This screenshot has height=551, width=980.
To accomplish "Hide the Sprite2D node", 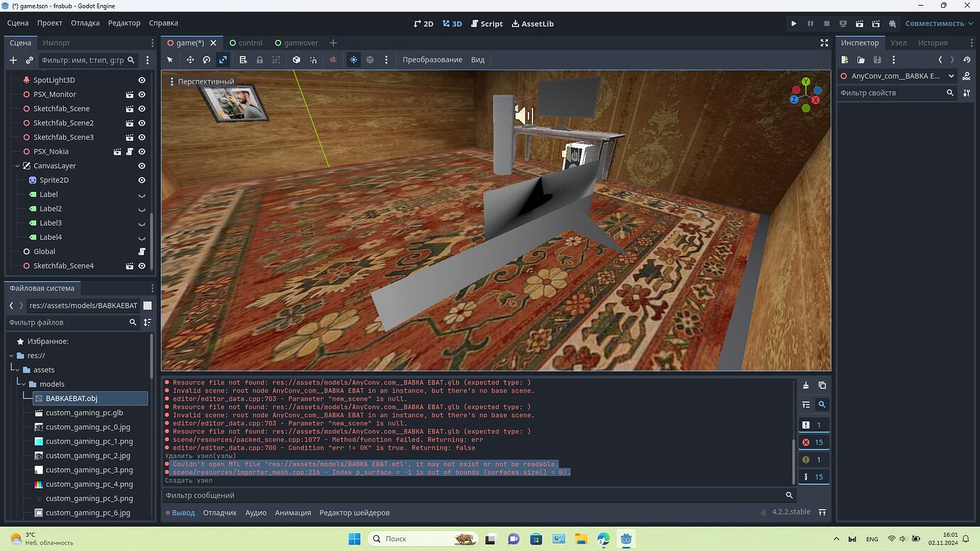I will [141, 180].
